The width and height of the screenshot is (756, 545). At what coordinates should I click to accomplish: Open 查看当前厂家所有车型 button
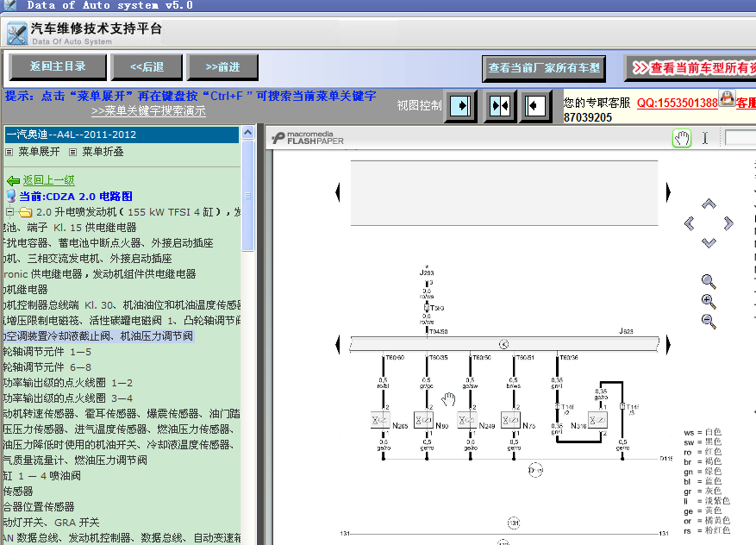[544, 68]
